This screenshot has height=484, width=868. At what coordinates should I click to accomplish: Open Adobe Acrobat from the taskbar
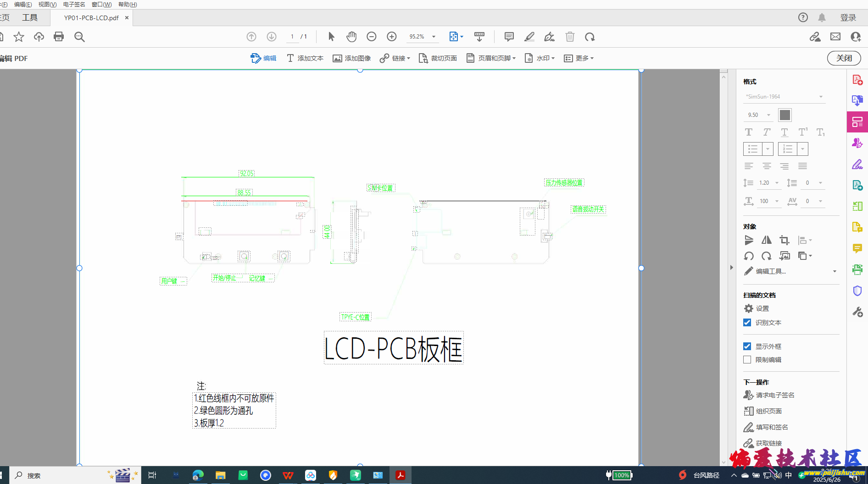tap(401, 475)
